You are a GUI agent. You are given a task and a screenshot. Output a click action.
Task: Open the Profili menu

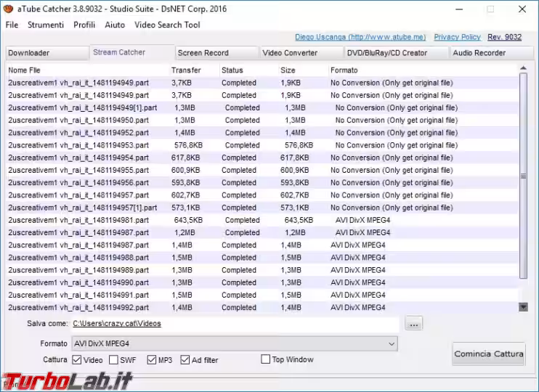(x=84, y=25)
